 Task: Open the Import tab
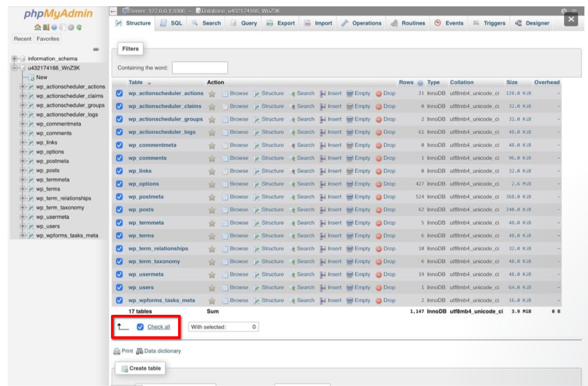point(318,23)
